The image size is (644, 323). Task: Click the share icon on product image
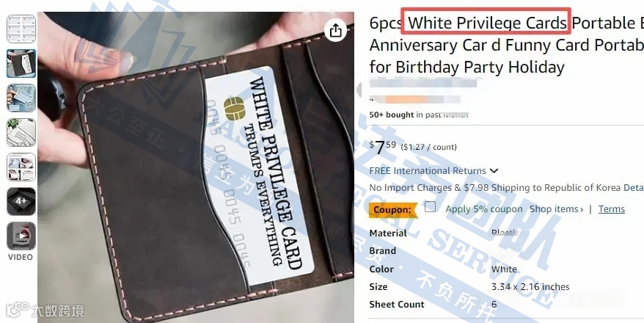pyautogui.click(x=335, y=30)
